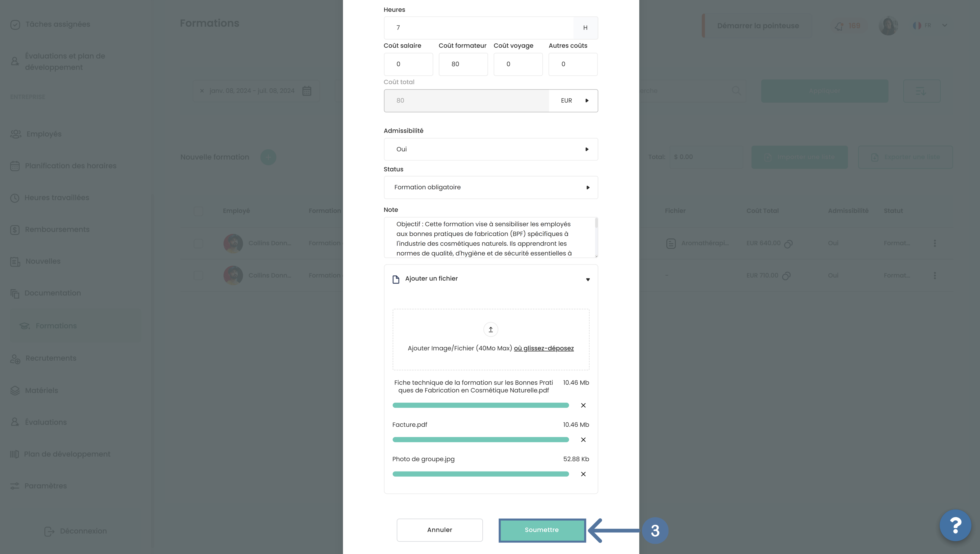Viewport: 980px width, 554px height.
Task: Click the Photo de groupe.jpg progress bar
Action: point(480,474)
